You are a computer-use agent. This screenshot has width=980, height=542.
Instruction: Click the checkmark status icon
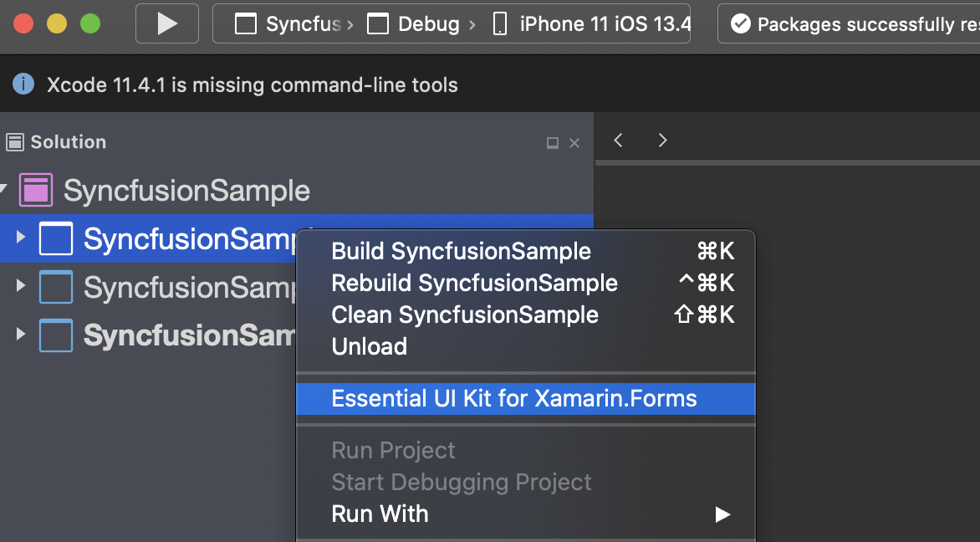tap(740, 24)
